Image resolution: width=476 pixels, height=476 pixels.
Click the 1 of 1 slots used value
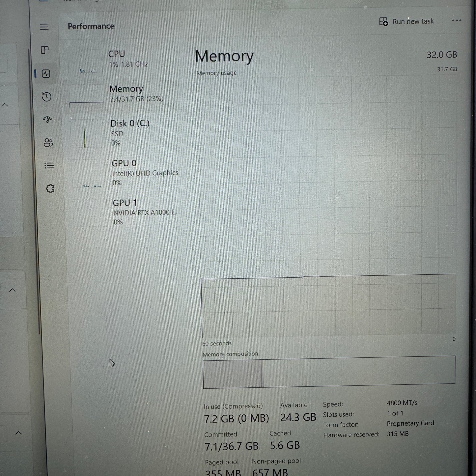[395, 413]
